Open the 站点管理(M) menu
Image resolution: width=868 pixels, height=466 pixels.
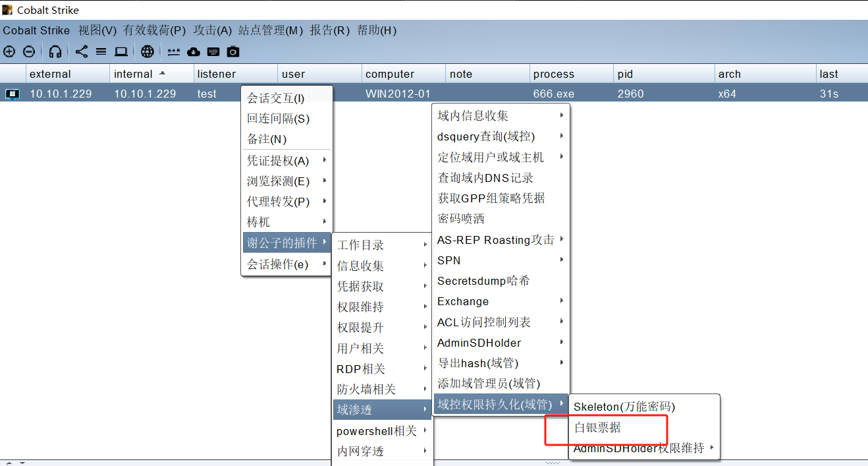click(x=271, y=30)
